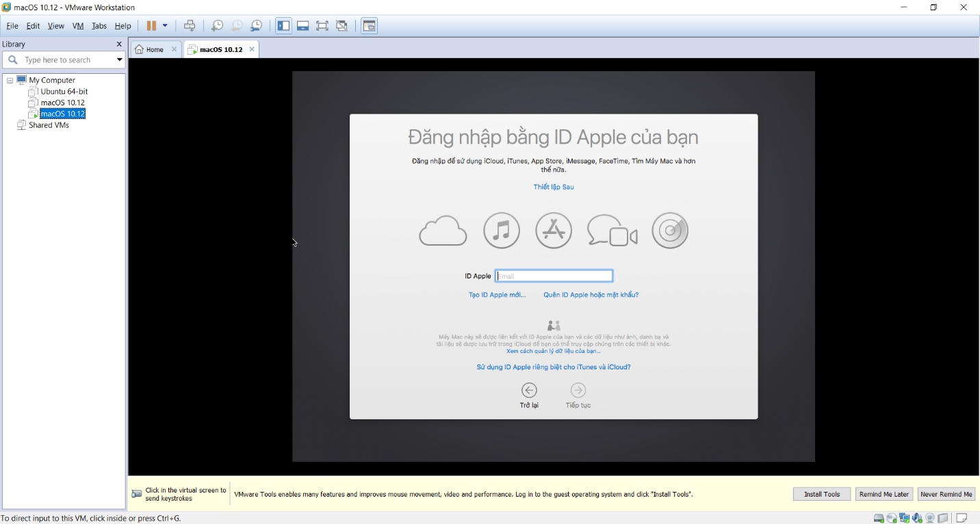This screenshot has width=980, height=524.
Task: Open the View menu
Action: click(56, 26)
